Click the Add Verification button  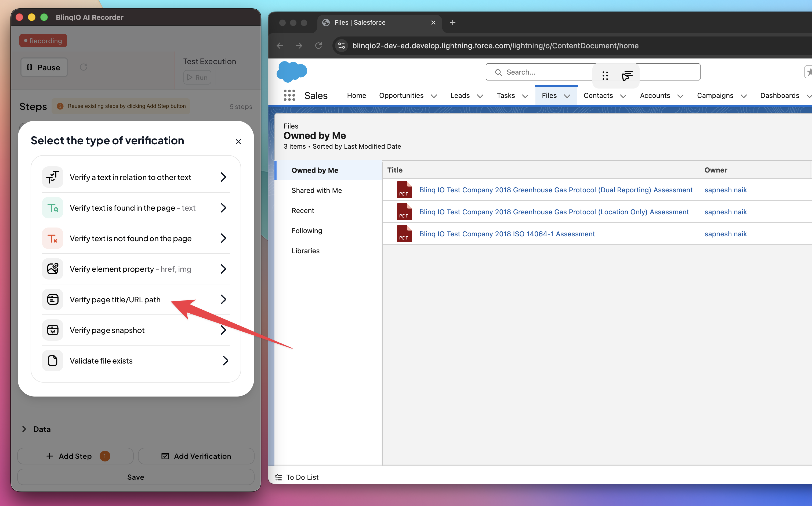tap(196, 456)
